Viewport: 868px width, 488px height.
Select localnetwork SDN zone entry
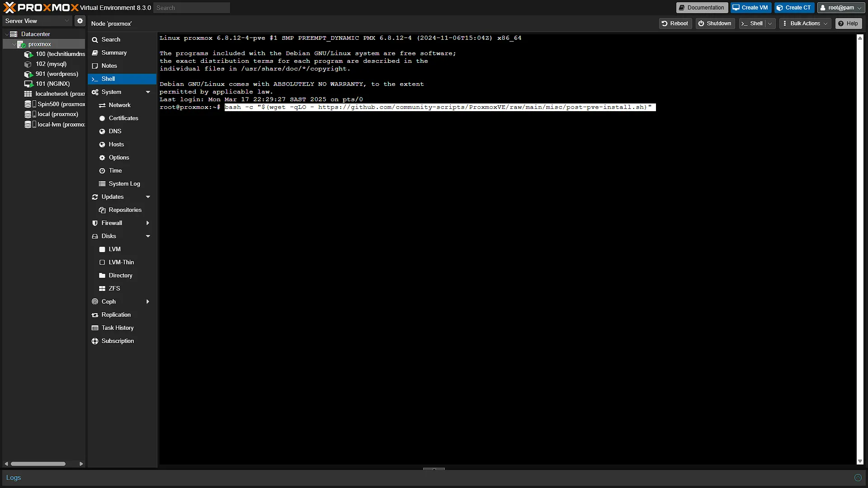click(54, 94)
